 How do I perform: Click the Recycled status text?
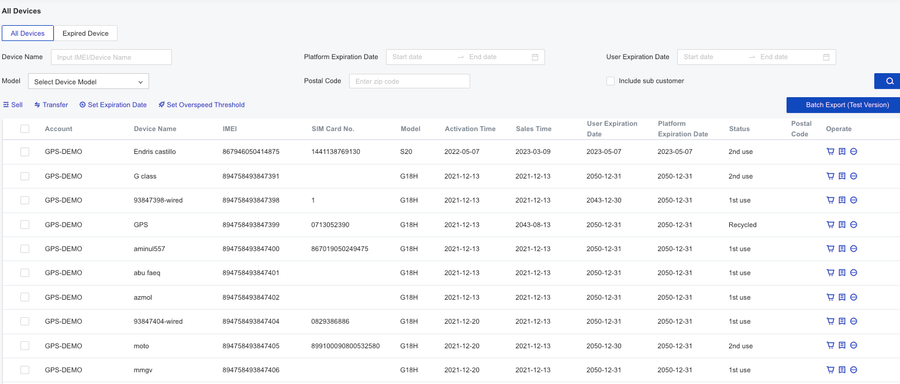(743, 224)
